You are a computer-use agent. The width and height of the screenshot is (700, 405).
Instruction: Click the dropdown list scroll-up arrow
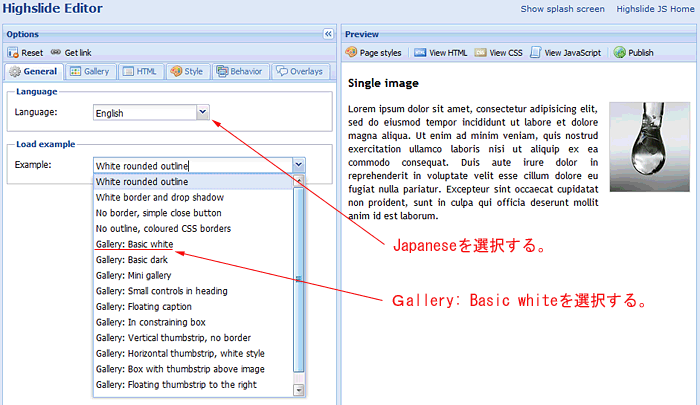click(x=299, y=180)
